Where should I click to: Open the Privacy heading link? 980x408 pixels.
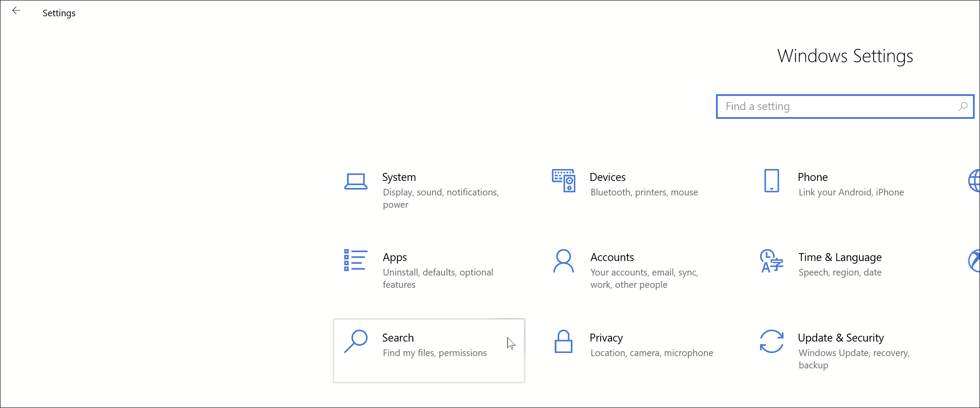point(606,338)
